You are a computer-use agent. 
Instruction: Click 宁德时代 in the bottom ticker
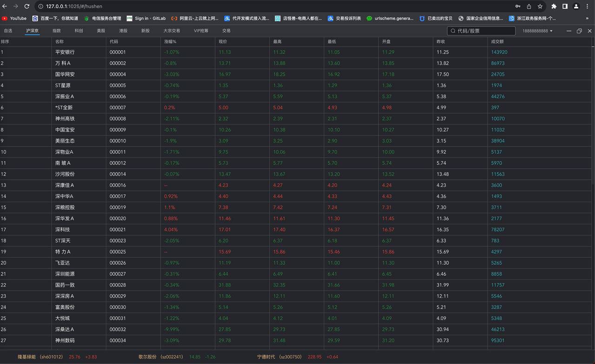tap(266, 357)
